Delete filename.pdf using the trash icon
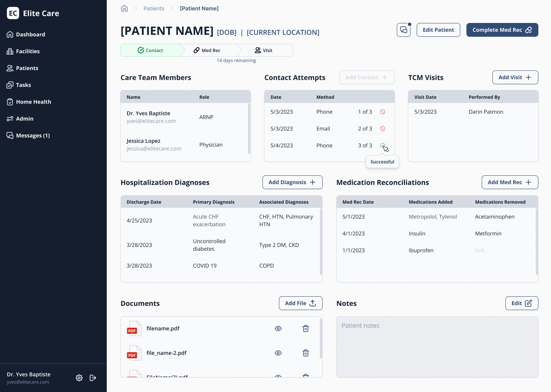The height and width of the screenshot is (392, 551). [x=305, y=328]
